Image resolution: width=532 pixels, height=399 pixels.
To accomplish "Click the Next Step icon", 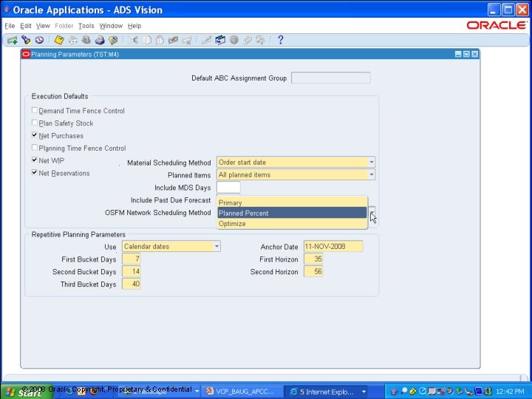I will tap(72, 40).
